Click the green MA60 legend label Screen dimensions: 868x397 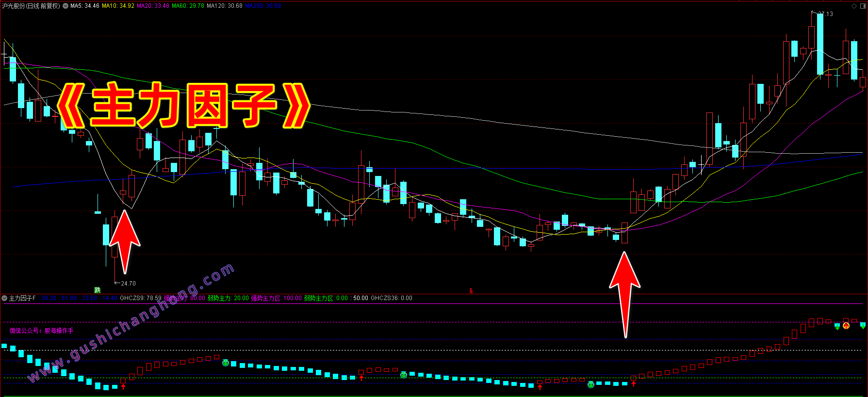[x=188, y=6]
